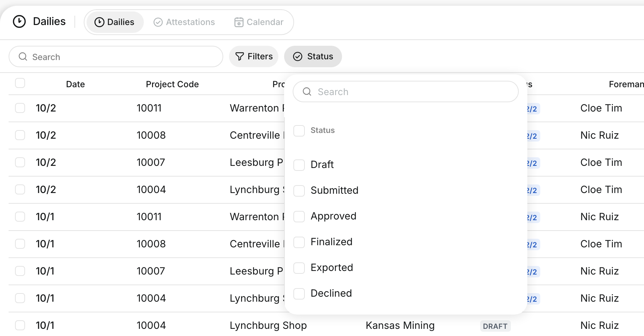Screen dimensions: 644x336
Task: Click project code 10007 in the 10/2 row
Action: click(x=151, y=162)
